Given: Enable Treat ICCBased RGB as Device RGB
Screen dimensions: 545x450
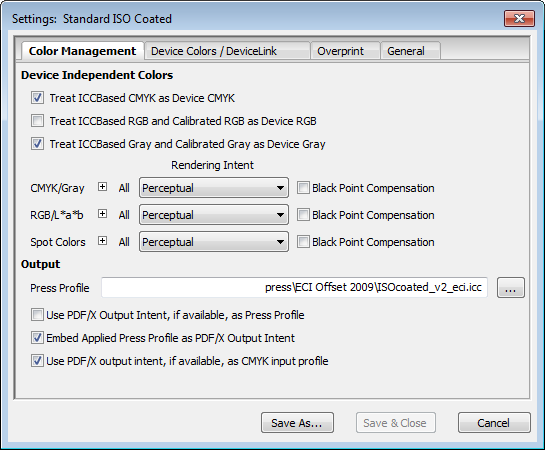Looking at the screenshot, I should [x=37, y=121].
